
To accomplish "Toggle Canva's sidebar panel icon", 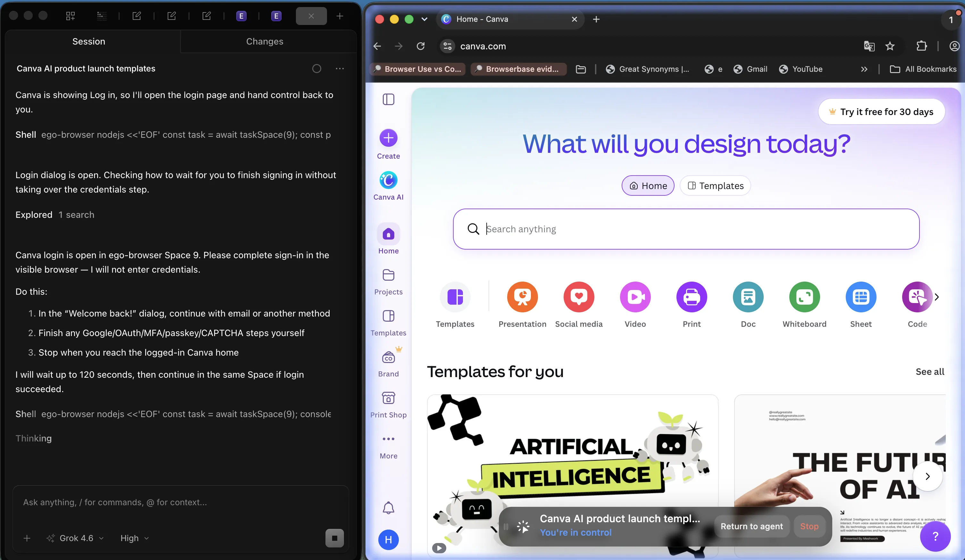I will [388, 100].
